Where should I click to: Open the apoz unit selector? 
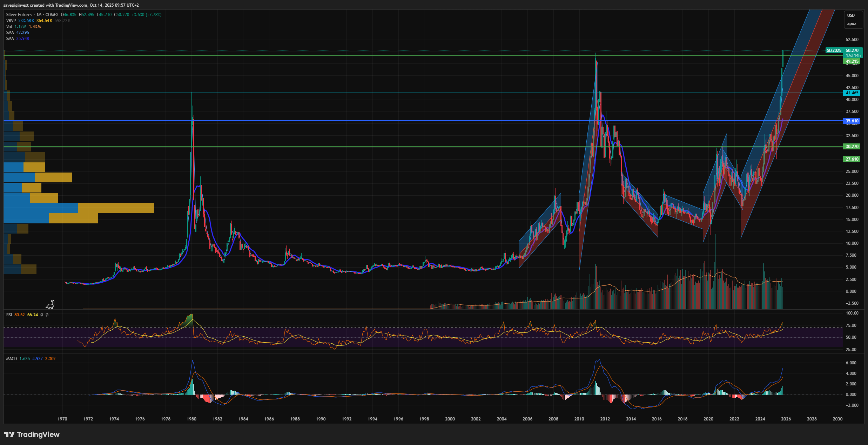pos(852,24)
